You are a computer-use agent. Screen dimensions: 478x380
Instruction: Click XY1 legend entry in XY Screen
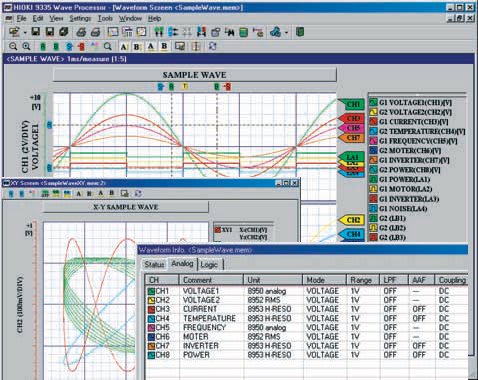(x=241, y=233)
